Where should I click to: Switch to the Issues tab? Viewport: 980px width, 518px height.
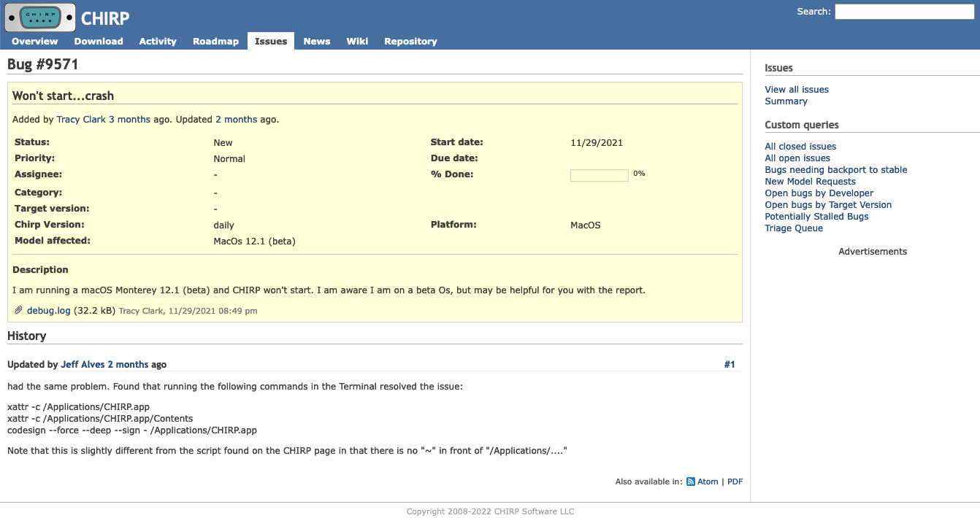pyautogui.click(x=270, y=41)
